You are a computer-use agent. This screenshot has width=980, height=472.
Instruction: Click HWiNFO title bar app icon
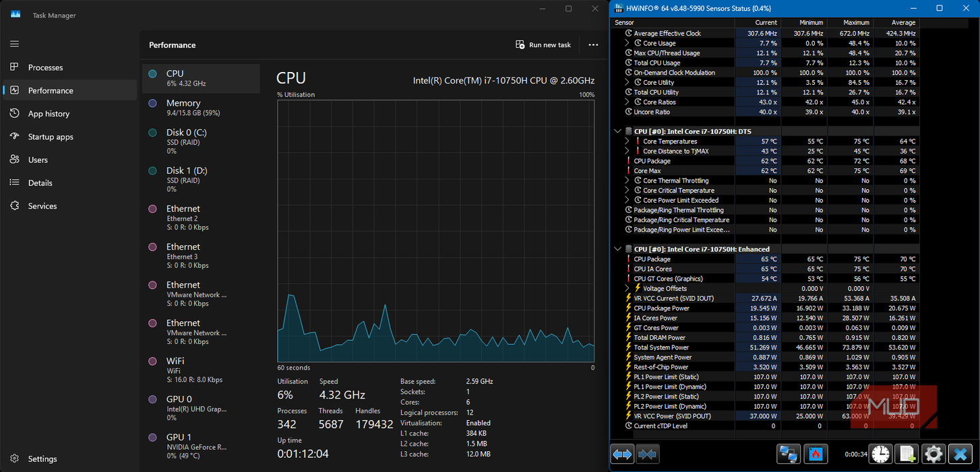coord(619,8)
